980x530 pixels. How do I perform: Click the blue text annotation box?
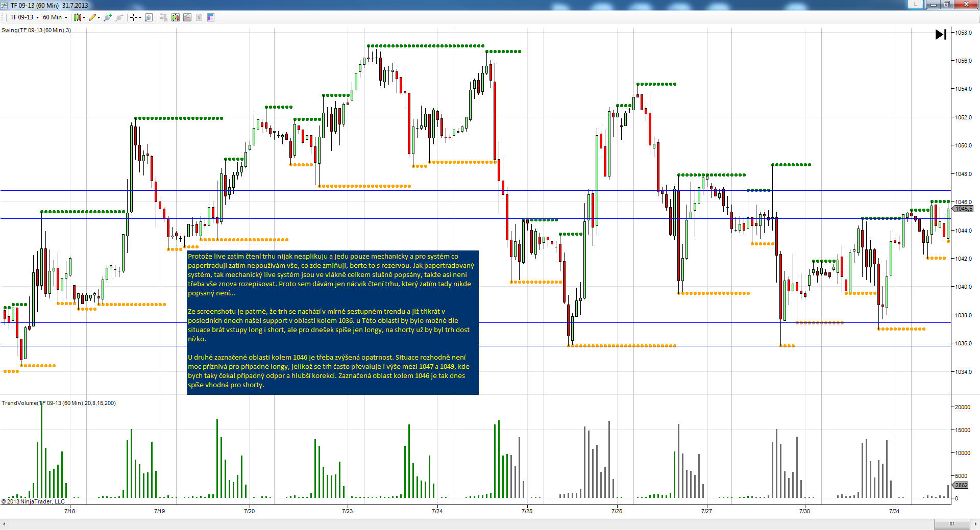(x=333, y=322)
